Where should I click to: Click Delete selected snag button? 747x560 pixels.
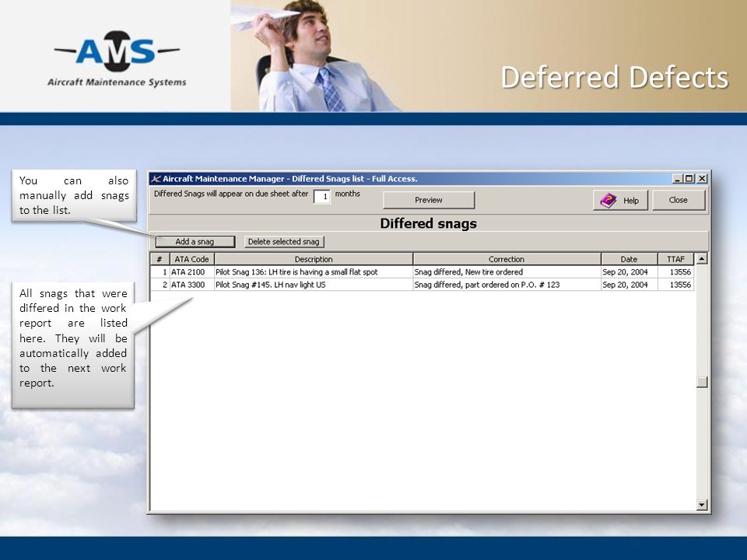click(284, 241)
